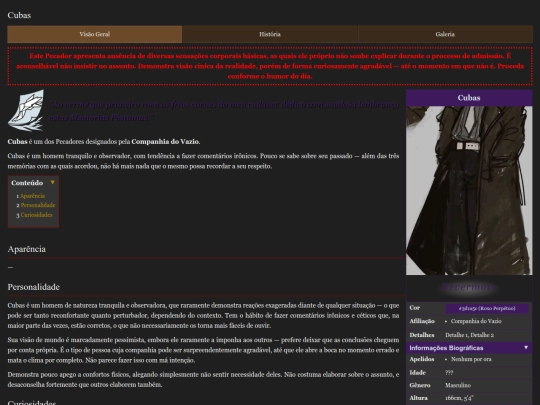Viewport: 540px width, 405px height.
Task: Switch to the Galeria tab
Action: [x=445, y=34]
